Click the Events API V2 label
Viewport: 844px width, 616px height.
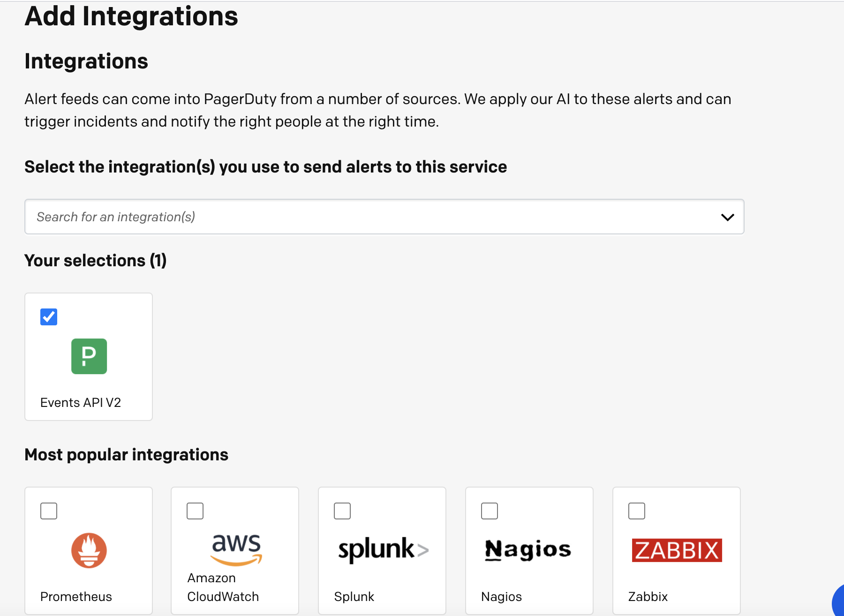click(x=81, y=403)
